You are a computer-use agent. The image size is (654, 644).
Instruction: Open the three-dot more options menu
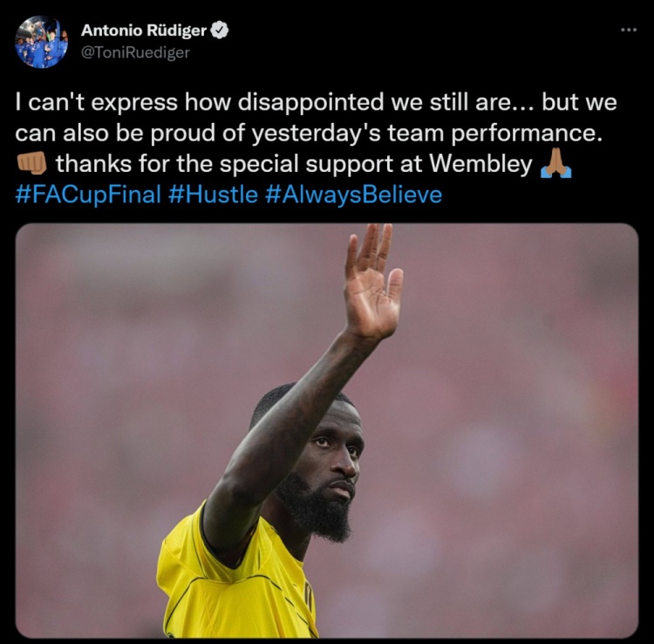[x=629, y=30]
